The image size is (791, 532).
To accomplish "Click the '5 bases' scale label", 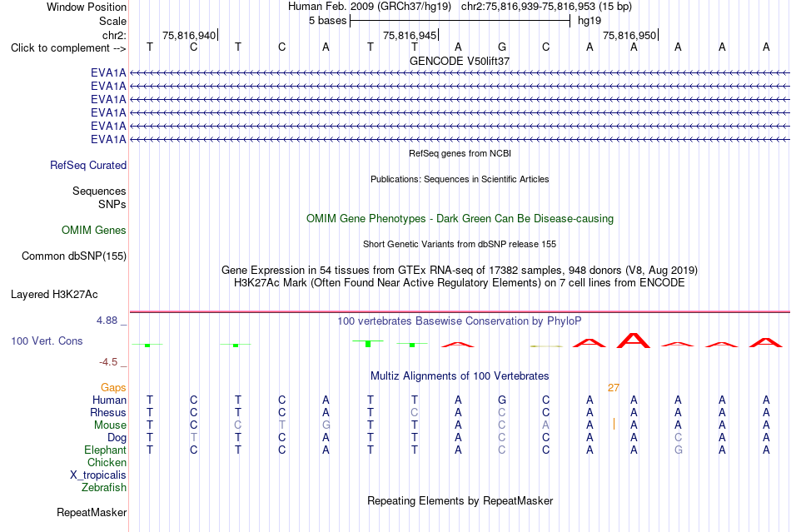I will pos(327,21).
